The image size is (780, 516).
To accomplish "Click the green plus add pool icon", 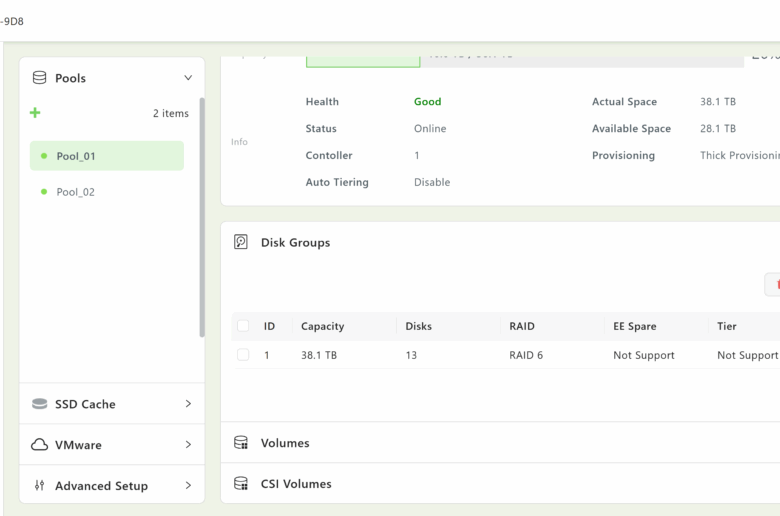I will [35, 113].
